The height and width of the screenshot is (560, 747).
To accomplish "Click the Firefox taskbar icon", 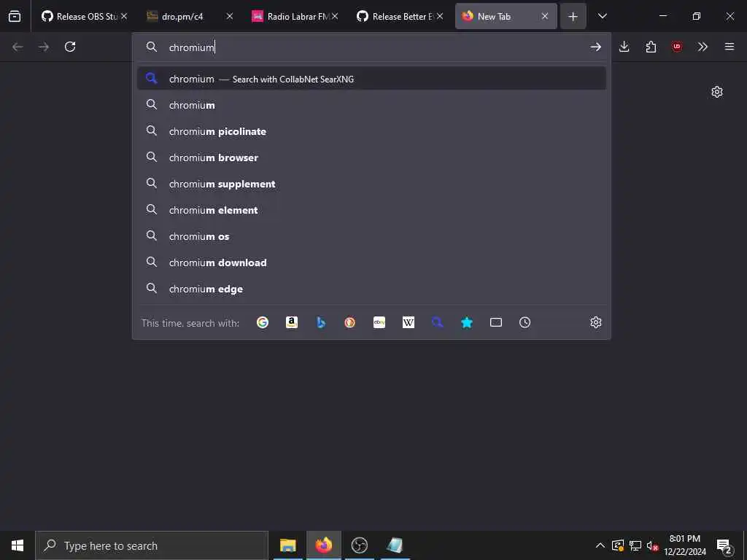I will (x=323, y=545).
